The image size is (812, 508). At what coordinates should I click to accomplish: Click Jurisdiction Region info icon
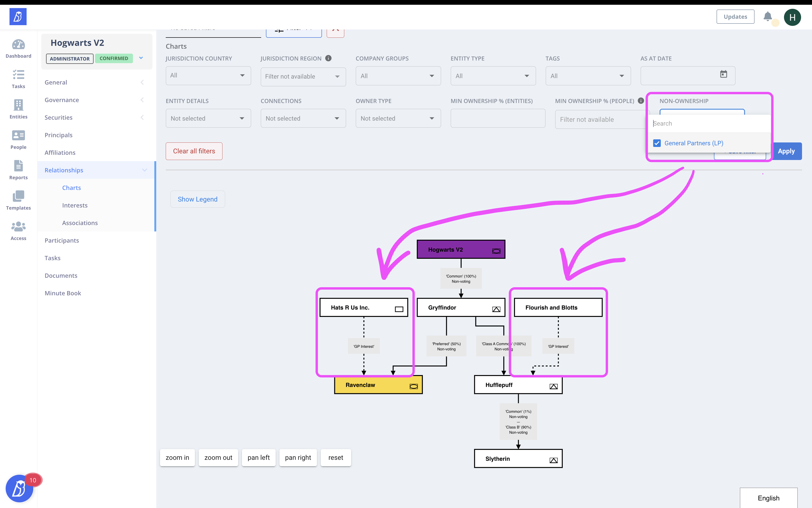pyautogui.click(x=328, y=58)
